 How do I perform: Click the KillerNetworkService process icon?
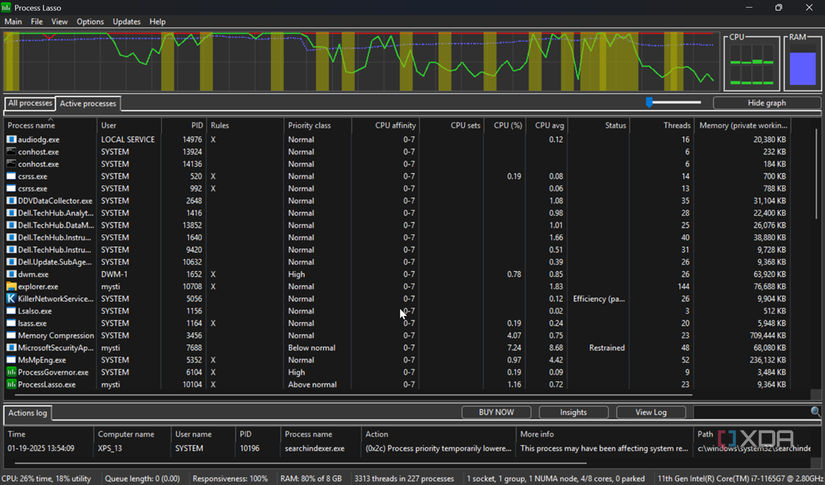pyautogui.click(x=11, y=298)
